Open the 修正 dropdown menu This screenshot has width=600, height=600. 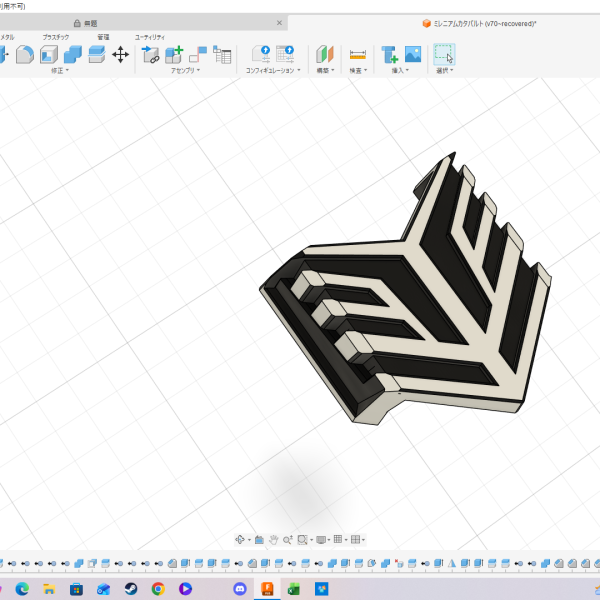click(59, 71)
